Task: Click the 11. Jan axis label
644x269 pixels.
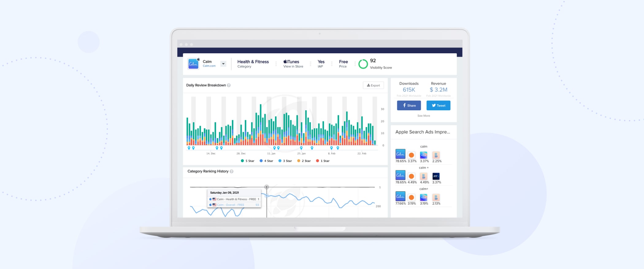Action: click(271, 153)
